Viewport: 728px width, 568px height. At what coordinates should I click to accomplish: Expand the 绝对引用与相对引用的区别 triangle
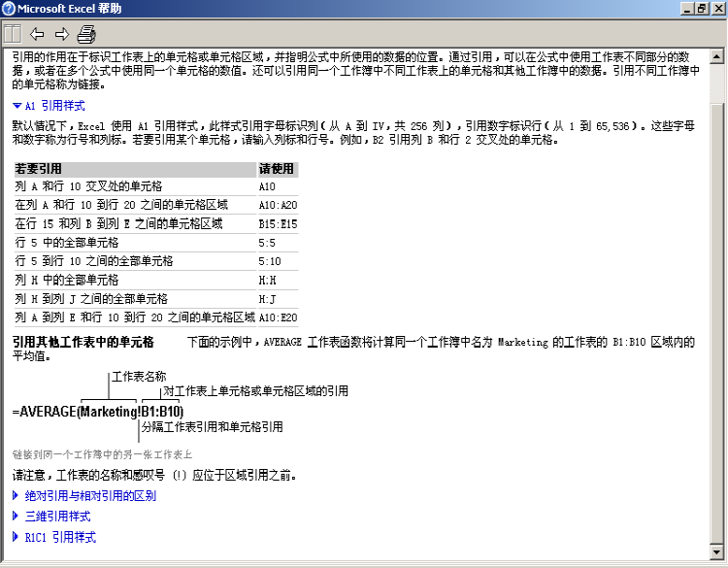point(16,495)
